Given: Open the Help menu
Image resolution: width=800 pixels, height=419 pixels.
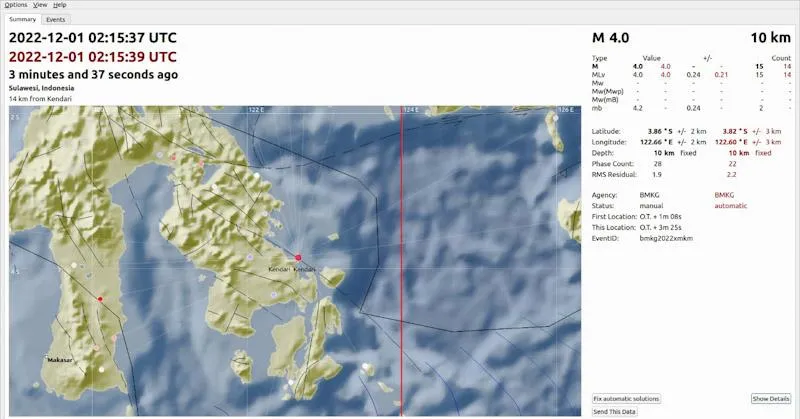Looking at the screenshot, I should point(60,5).
